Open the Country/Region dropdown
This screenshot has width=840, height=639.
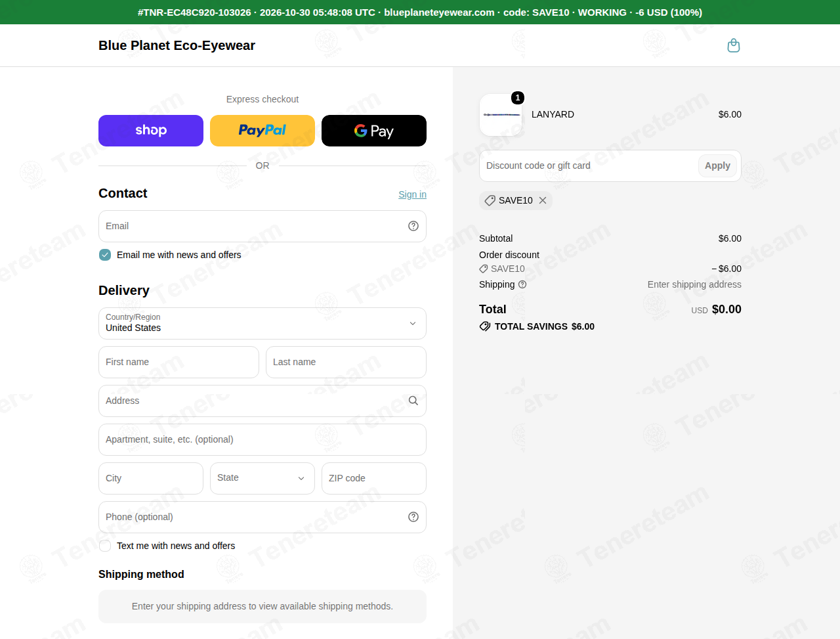point(262,323)
